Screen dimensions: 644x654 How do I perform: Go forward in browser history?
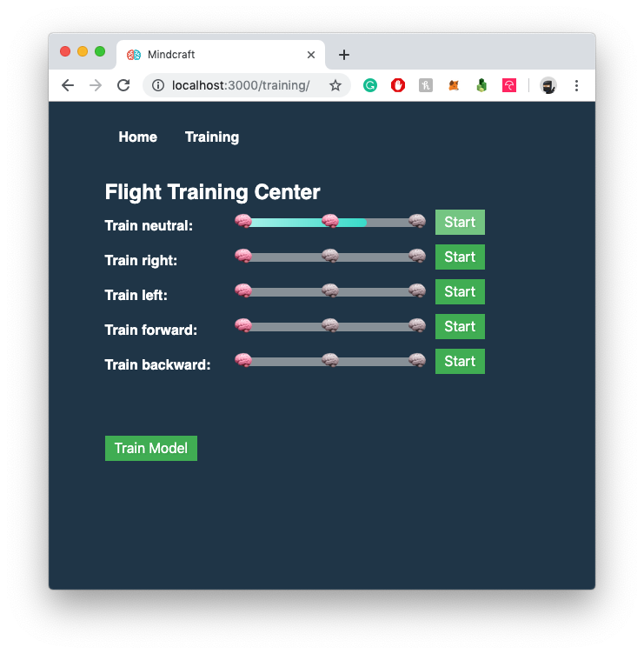[96, 85]
